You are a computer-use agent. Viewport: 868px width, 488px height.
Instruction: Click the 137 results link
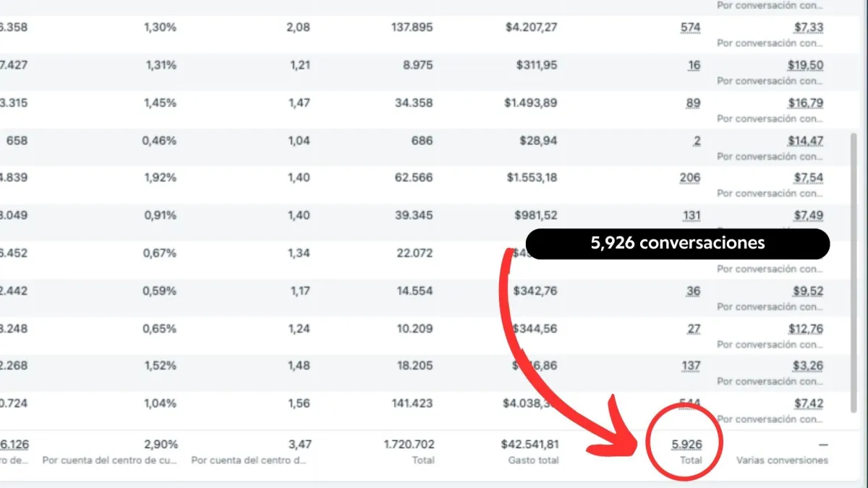tap(692, 366)
